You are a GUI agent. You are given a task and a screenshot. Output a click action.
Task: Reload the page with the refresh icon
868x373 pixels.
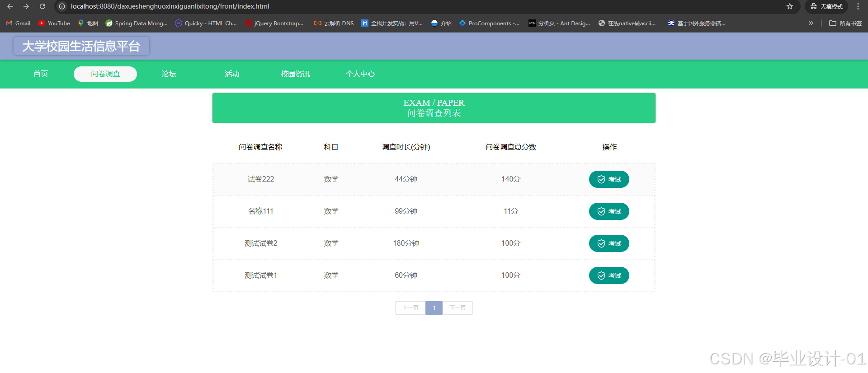42,6
